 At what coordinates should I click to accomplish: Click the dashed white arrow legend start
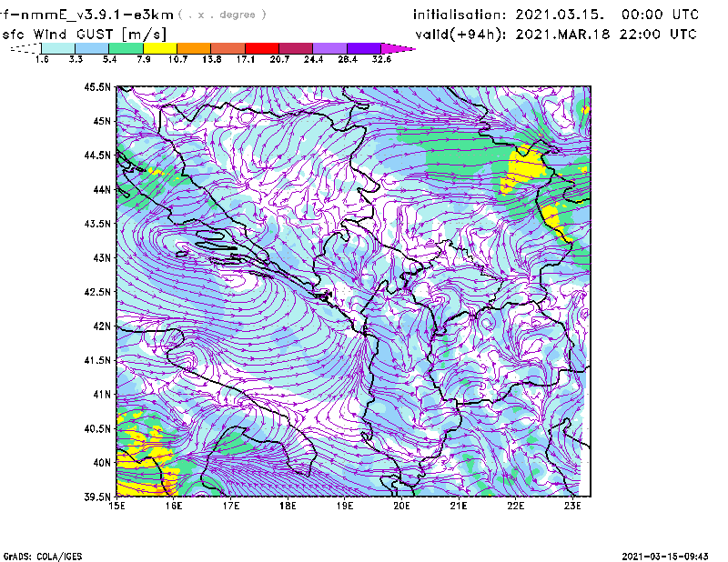coord(25,48)
